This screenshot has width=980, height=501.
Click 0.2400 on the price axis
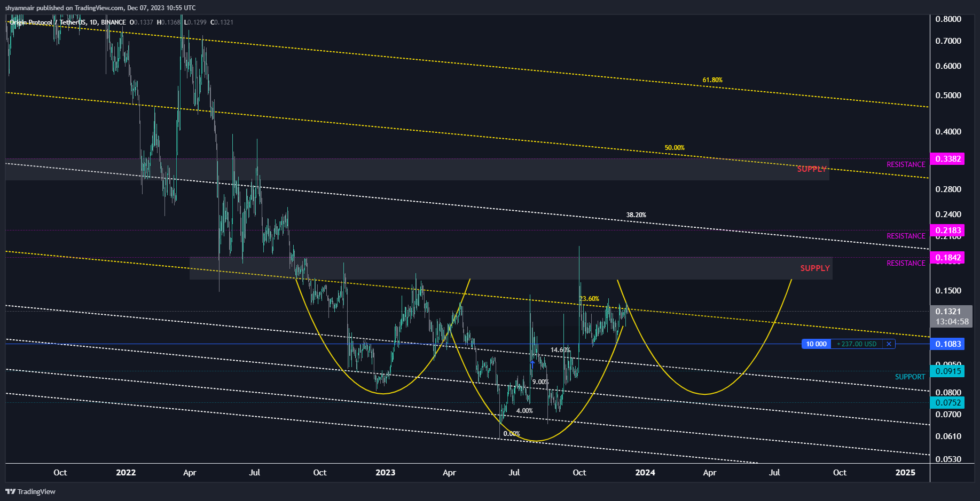point(948,214)
